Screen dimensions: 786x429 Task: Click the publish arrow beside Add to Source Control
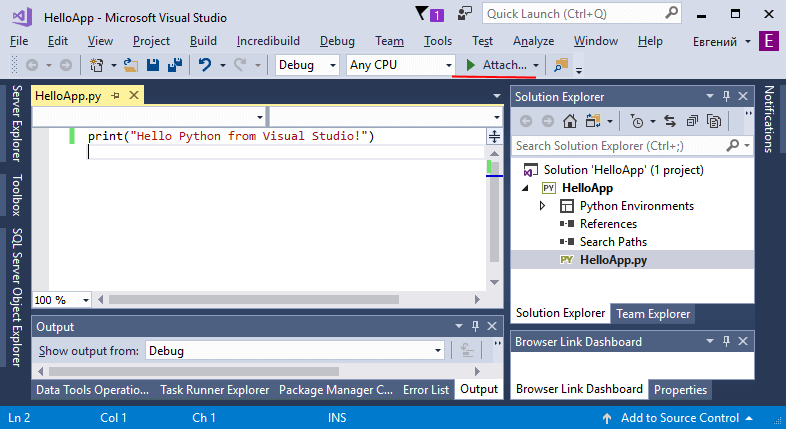click(607, 418)
